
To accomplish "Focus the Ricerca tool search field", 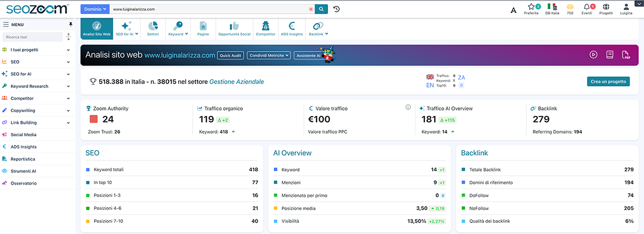I will coord(32,37).
